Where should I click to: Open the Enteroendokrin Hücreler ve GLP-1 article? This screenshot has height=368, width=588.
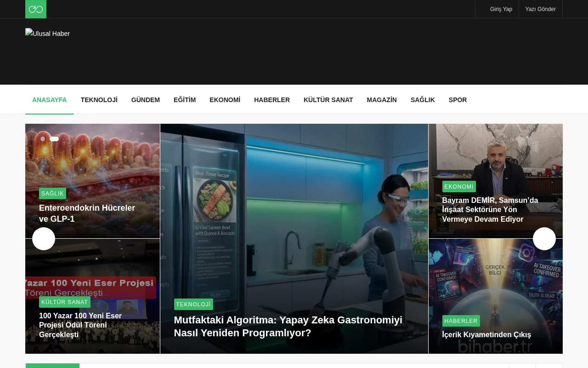coord(87,213)
